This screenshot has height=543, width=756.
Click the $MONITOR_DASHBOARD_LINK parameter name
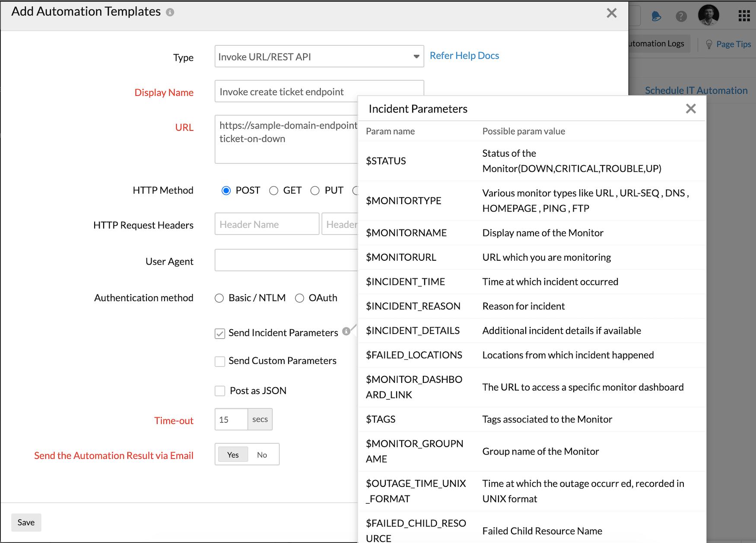[414, 387]
